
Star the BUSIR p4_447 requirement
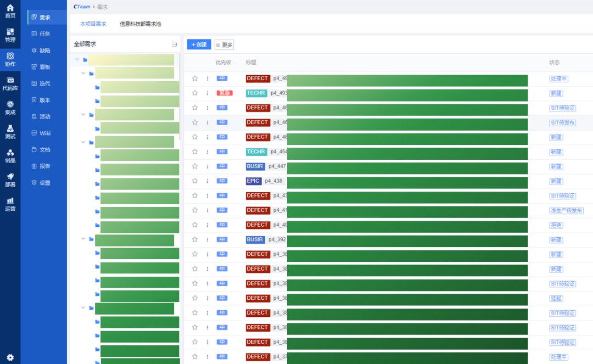click(x=195, y=166)
